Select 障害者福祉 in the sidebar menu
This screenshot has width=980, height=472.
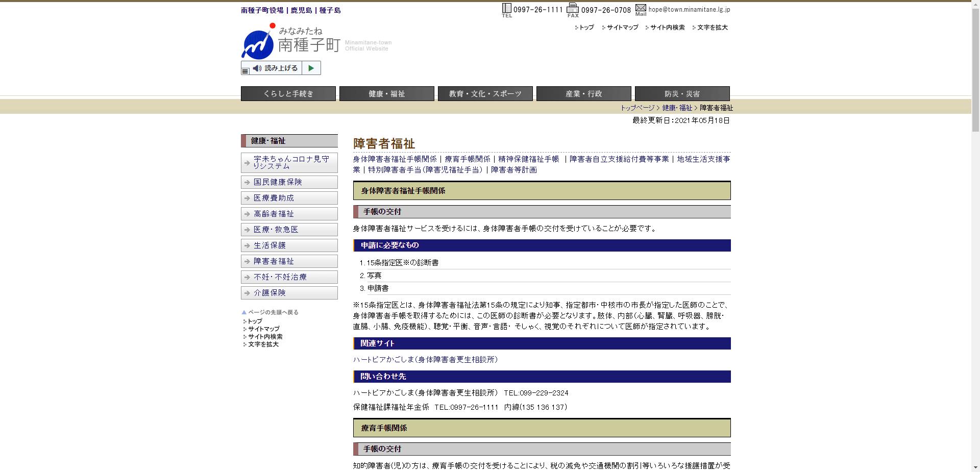tap(273, 261)
